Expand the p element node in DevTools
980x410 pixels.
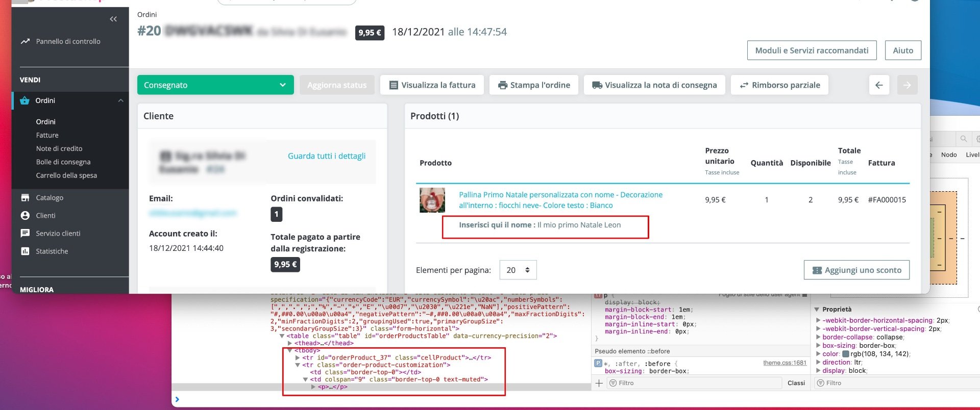313,387
